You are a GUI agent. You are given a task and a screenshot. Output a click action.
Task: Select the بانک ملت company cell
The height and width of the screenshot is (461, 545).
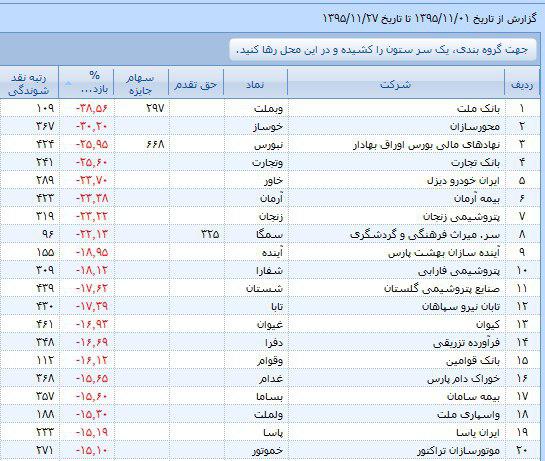[397, 108]
